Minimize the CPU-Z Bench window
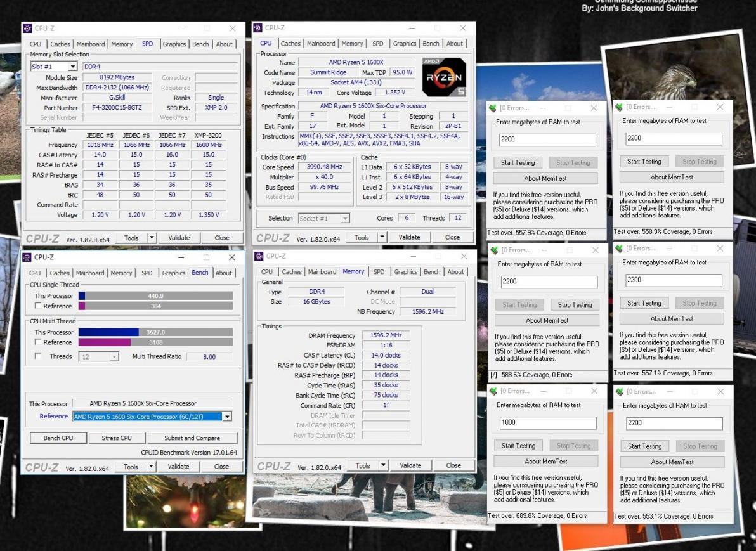This screenshot has width=756, height=551. coord(181,257)
